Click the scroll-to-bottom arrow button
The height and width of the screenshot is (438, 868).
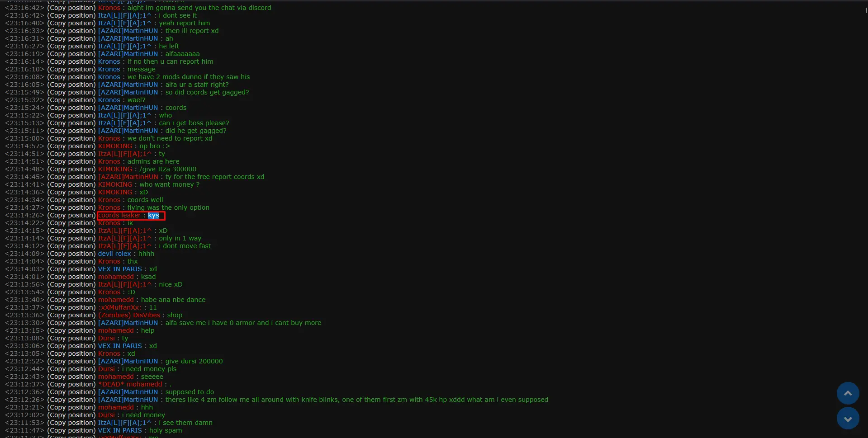click(x=848, y=418)
